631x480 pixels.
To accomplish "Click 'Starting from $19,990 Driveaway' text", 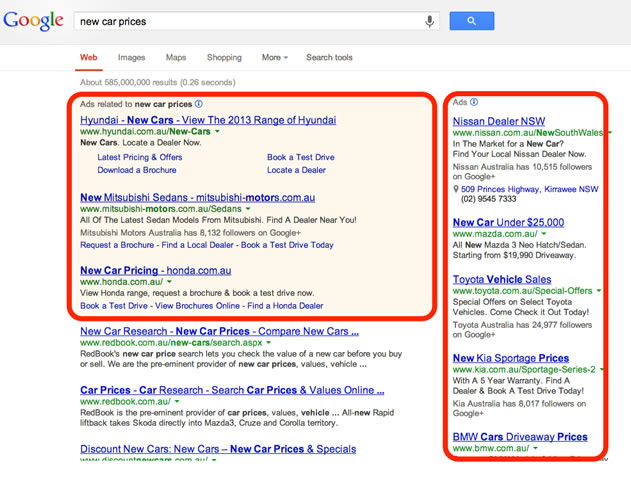I will (x=514, y=255).
